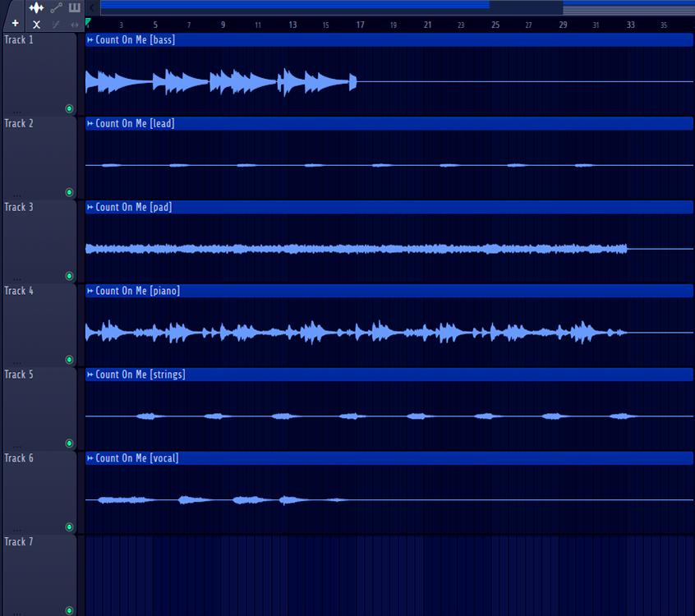Click bar 17 on the timeline ruler
Image resolution: width=695 pixels, height=616 pixels.
click(360, 25)
